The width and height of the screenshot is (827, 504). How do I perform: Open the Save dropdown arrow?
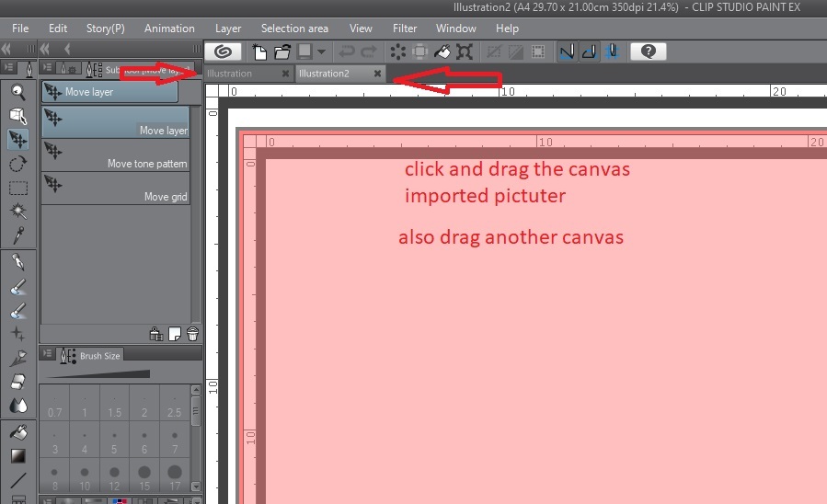point(321,52)
